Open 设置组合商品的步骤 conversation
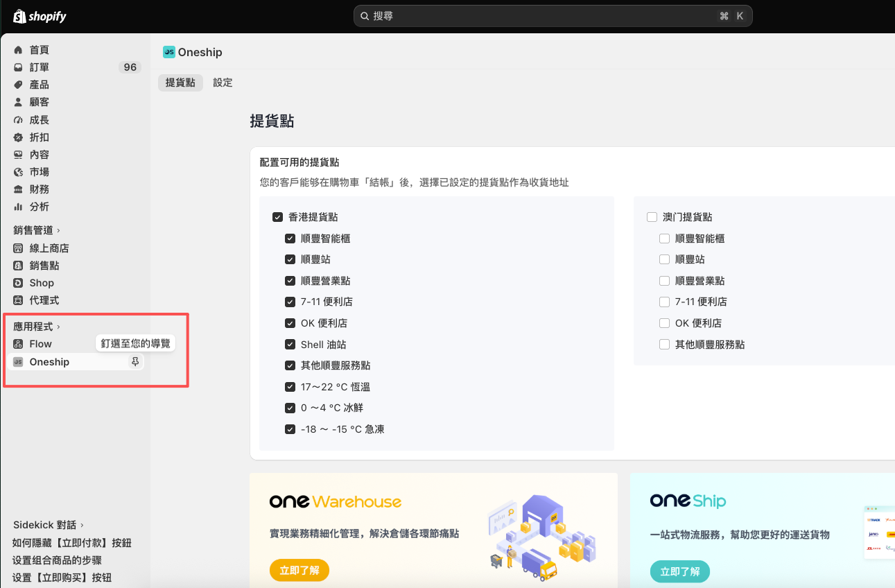 coord(58,560)
